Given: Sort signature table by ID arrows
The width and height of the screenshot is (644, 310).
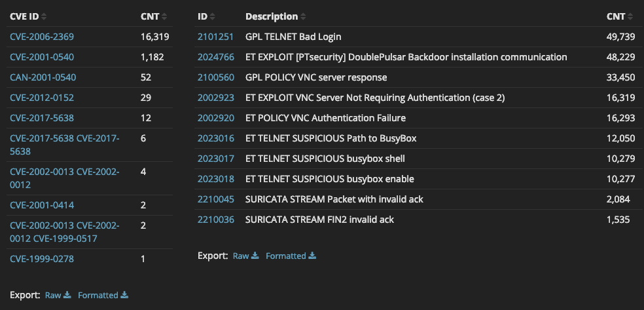Looking at the screenshot, I should [212, 17].
